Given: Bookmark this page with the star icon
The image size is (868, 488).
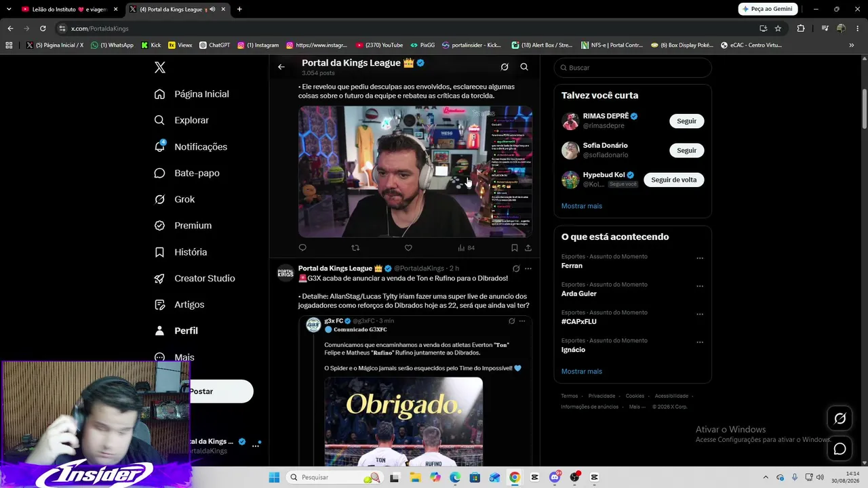Looking at the screenshot, I should [x=778, y=28].
